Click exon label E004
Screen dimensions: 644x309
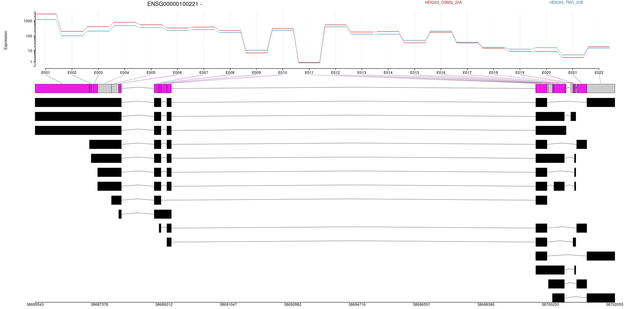click(125, 73)
